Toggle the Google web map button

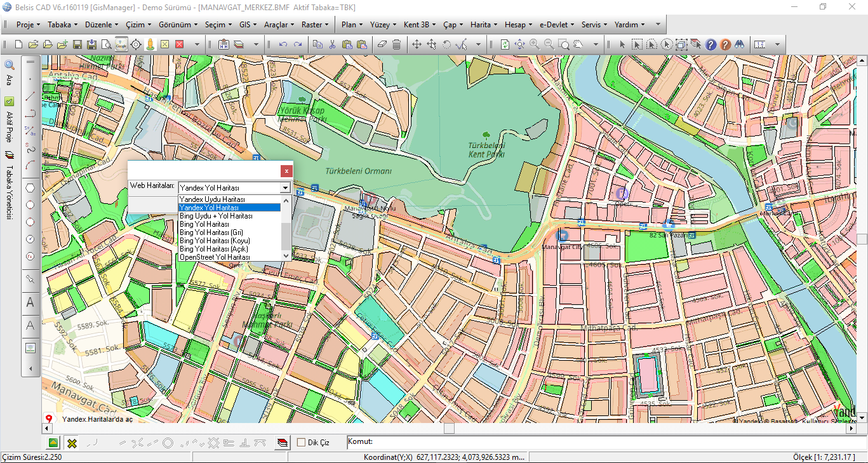pos(121,44)
